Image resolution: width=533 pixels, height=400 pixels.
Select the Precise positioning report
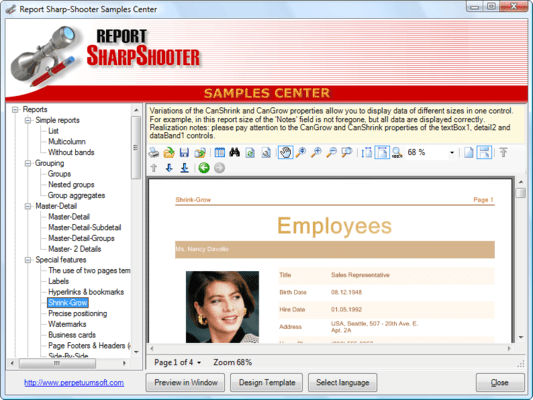coord(78,313)
